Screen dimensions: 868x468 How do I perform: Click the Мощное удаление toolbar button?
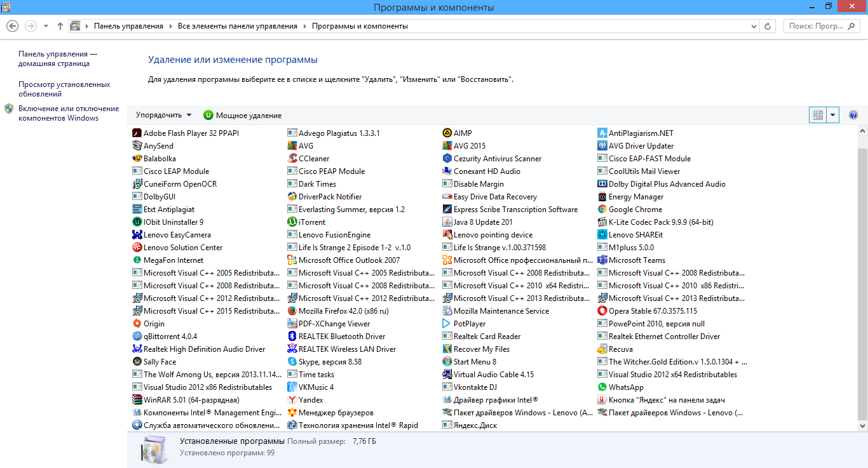(242, 115)
